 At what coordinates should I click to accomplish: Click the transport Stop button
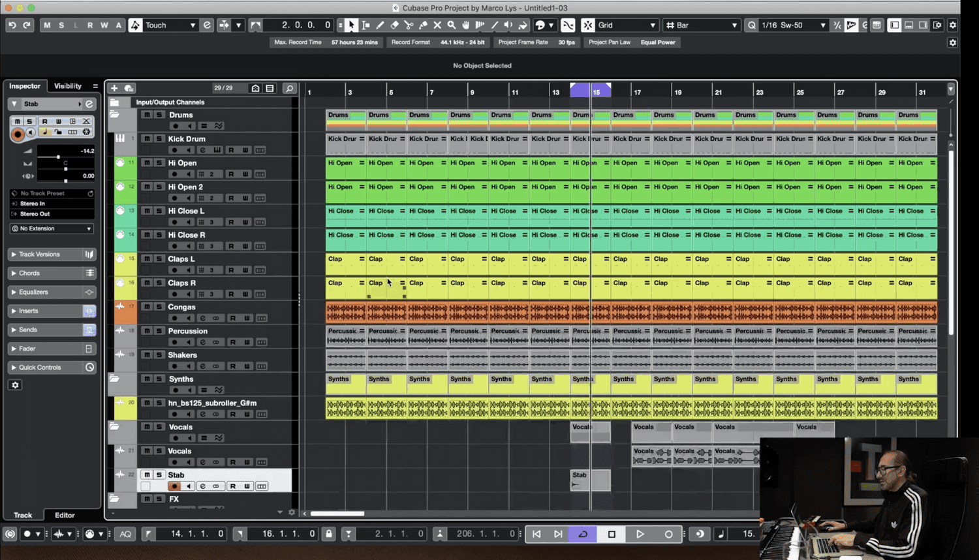click(612, 534)
